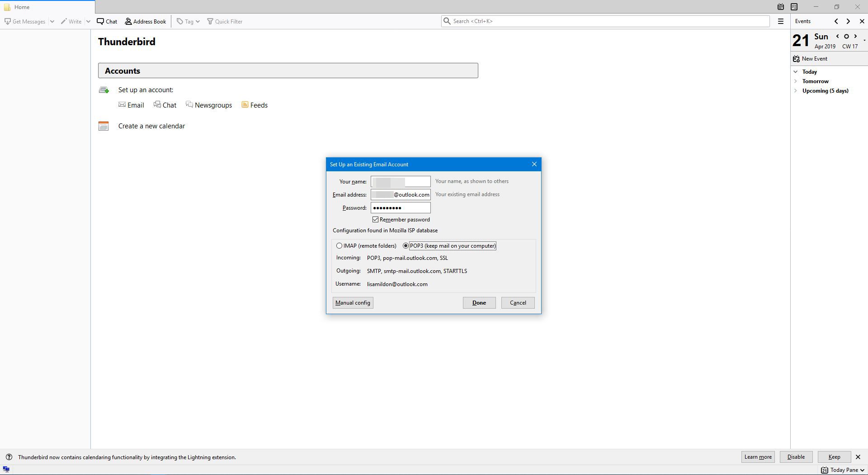
Task: Expand the Upcoming (5 days) section
Action: click(796, 91)
